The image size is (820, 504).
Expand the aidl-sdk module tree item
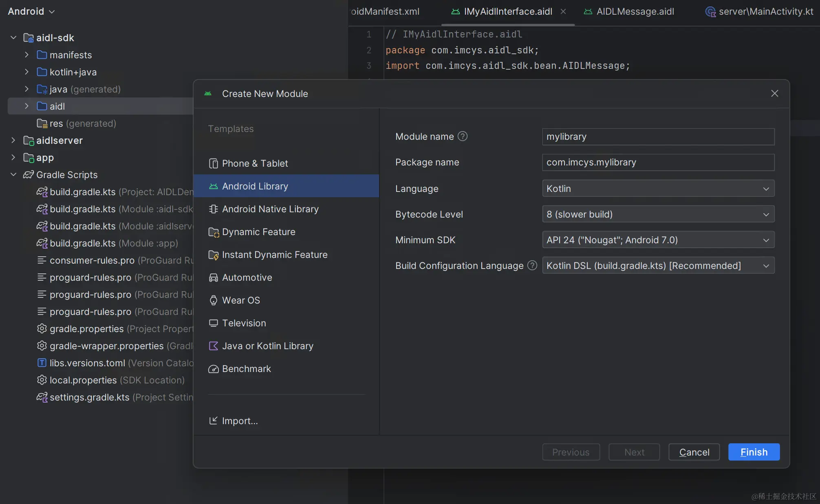(x=13, y=37)
